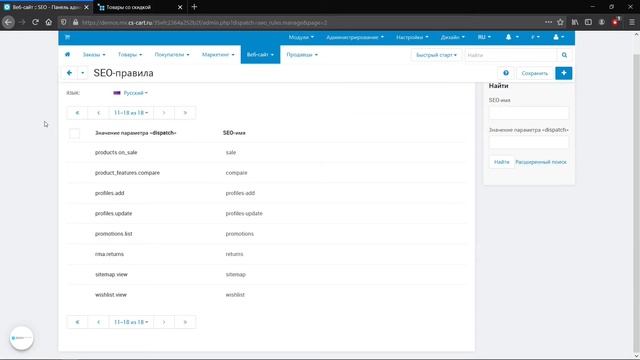Click the search magnifier icon

[564, 55]
